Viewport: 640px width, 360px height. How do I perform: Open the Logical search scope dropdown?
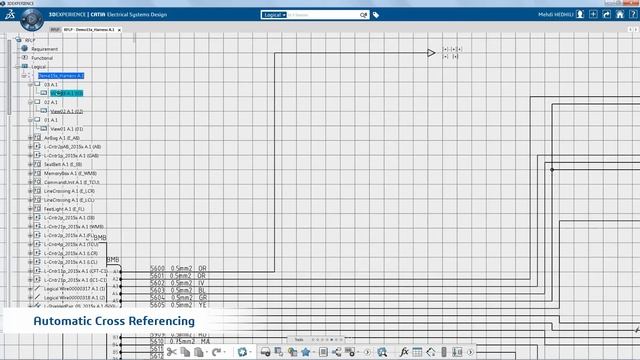coord(274,15)
